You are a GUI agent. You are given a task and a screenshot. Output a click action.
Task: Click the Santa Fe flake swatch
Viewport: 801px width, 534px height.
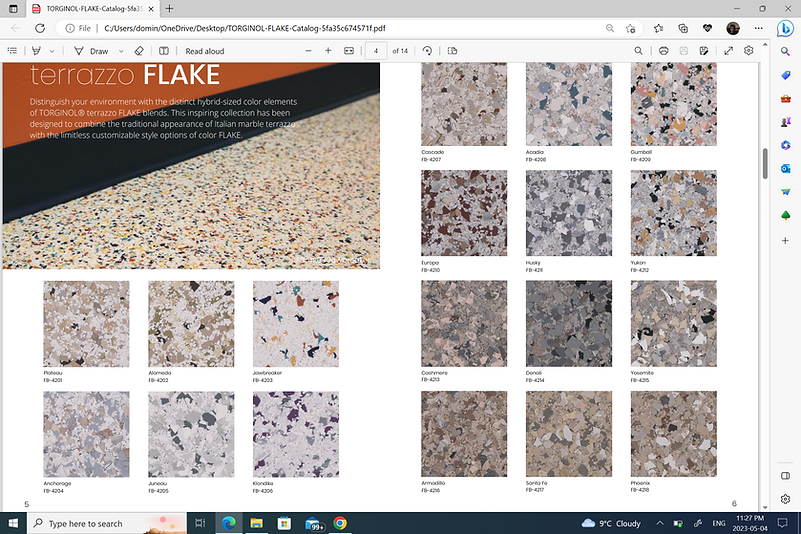pos(569,434)
